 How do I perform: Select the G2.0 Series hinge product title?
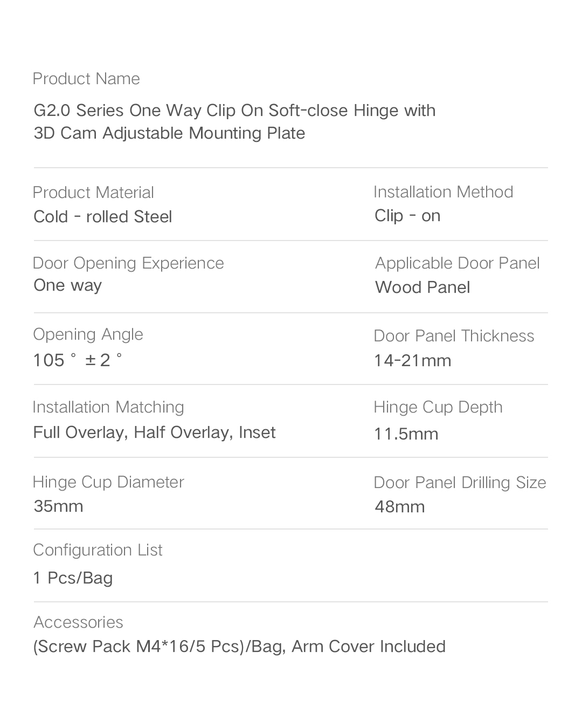pos(234,121)
